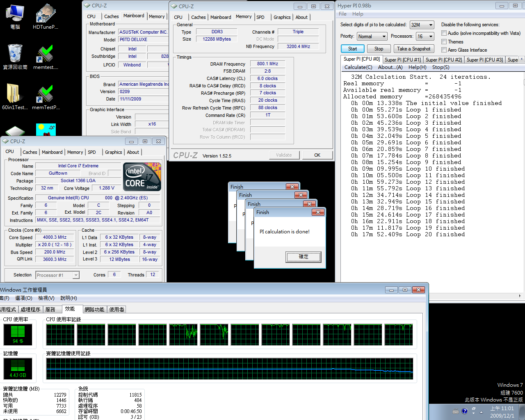The height and width of the screenshot is (420, 525).
Task: Switch to Super PI [CPU #1] tab
Action: point(402,60)
